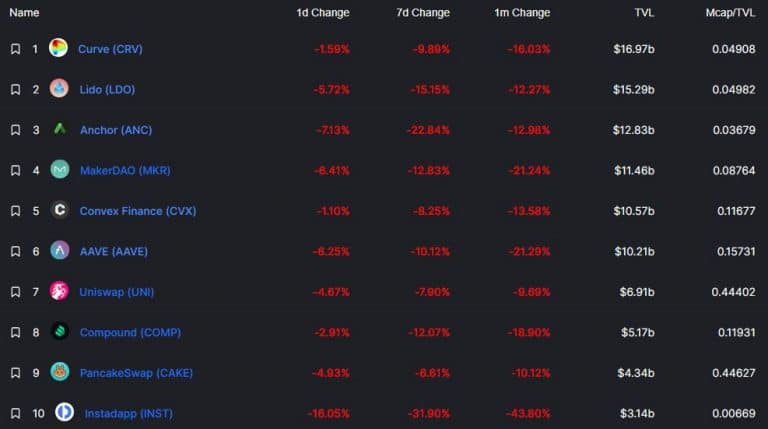Sort table by 7d Change column

pyautogui.click(x=423, y=13)
